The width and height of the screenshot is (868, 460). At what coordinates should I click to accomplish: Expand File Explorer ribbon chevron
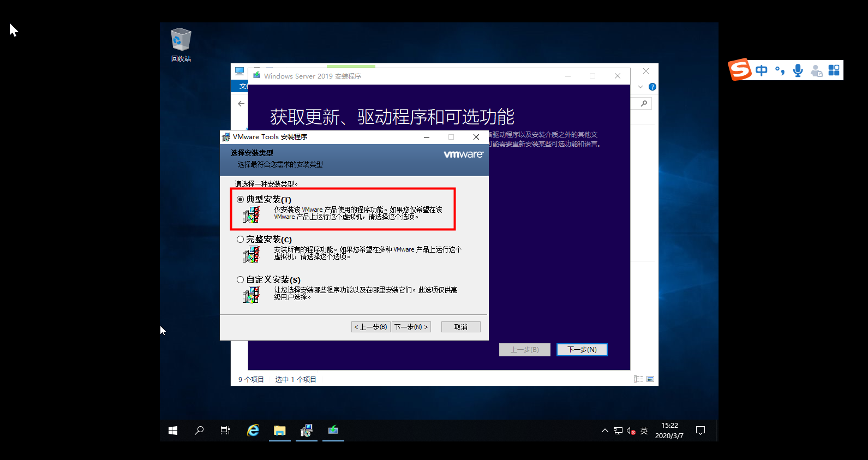tap(640, 87)
